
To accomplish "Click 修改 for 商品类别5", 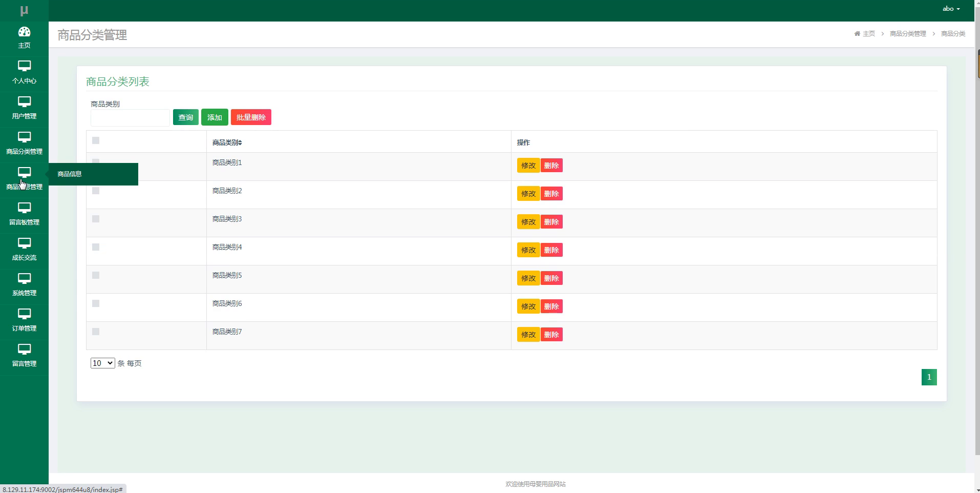I will tap(528, 278).
